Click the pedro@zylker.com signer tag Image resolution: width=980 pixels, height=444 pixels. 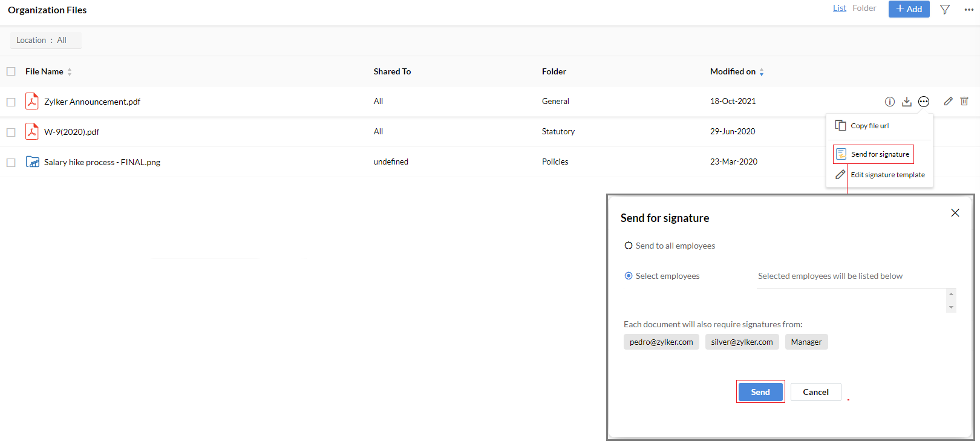661,342
